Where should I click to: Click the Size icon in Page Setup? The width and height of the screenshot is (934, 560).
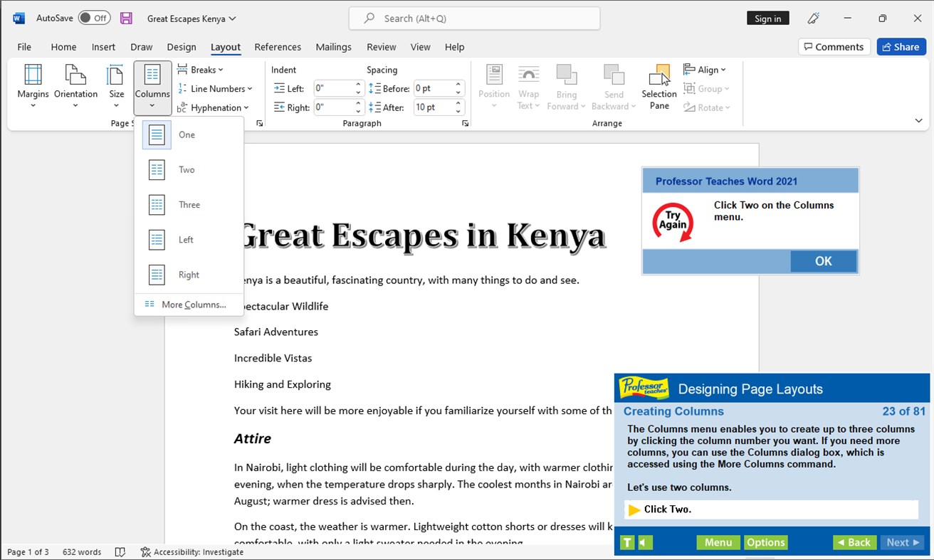tap(115, 85)
